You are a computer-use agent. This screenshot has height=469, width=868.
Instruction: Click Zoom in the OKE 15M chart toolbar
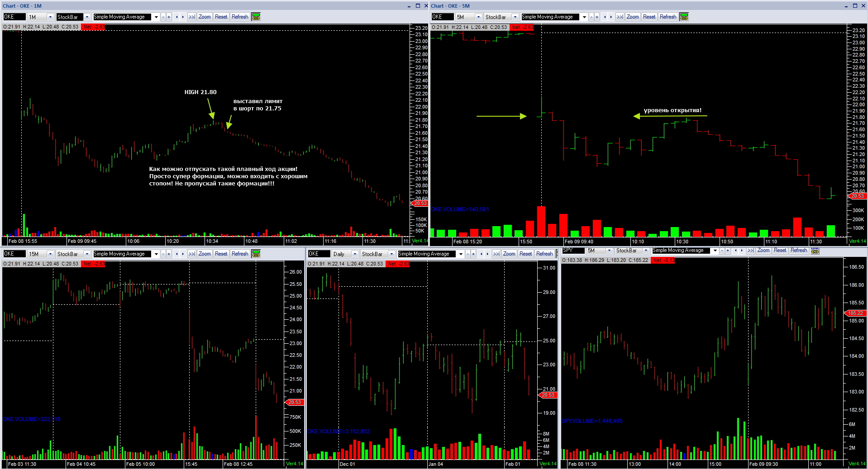coord(205,254)
